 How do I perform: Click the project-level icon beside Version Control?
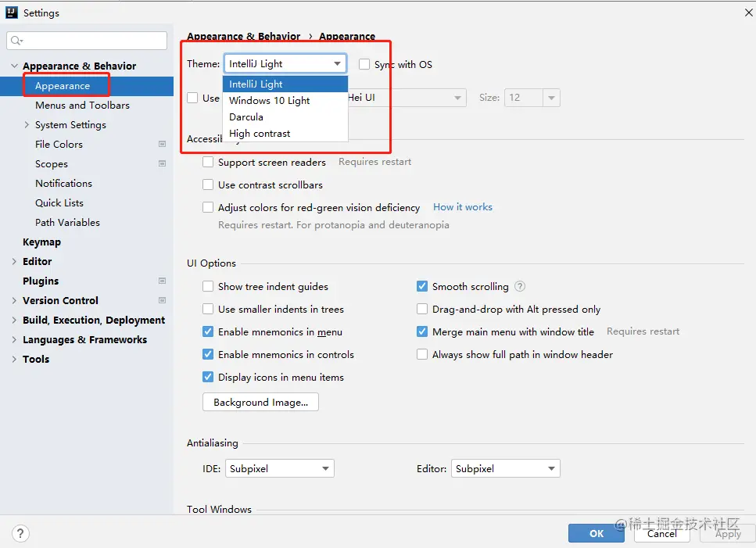pyautogui.click(x=162, y=300)
